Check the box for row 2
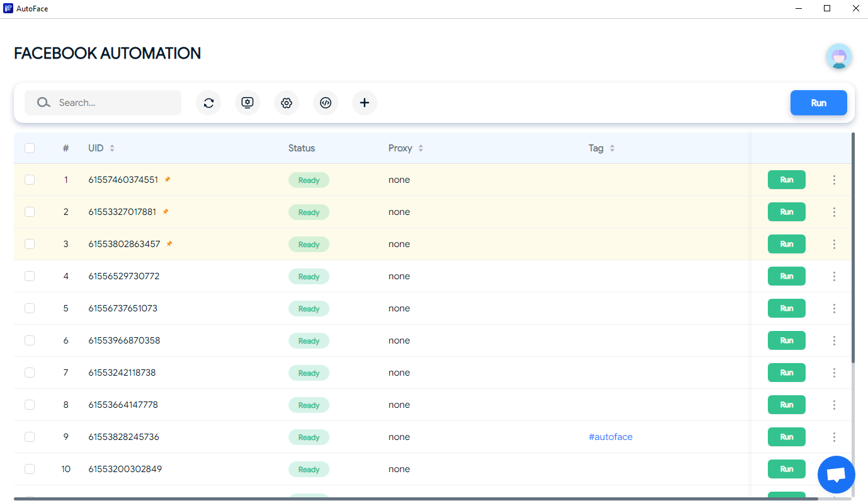The width and height of the screenshot is (868, 503). point(30,212)
